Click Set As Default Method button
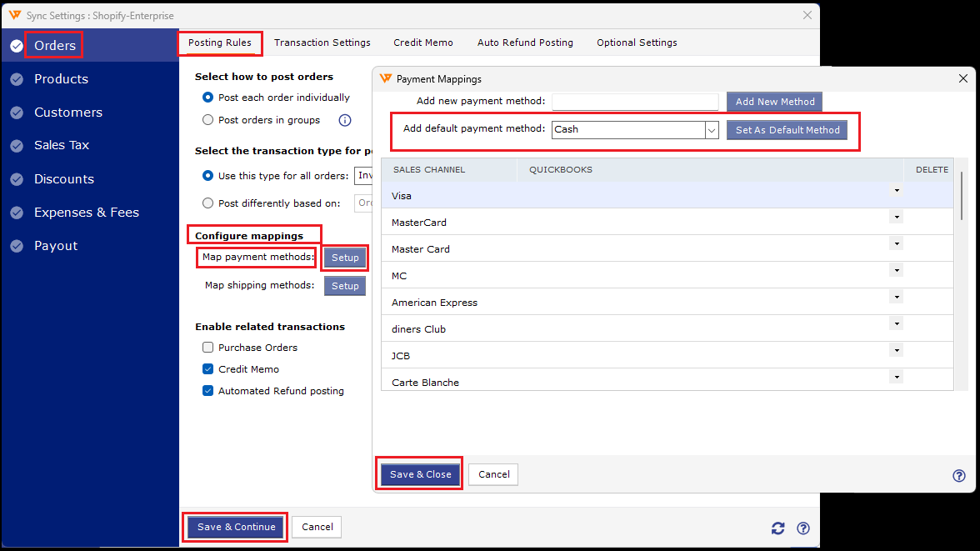This screenshot has width=980, height=551. pyautogui.click(x=787, y=130)
